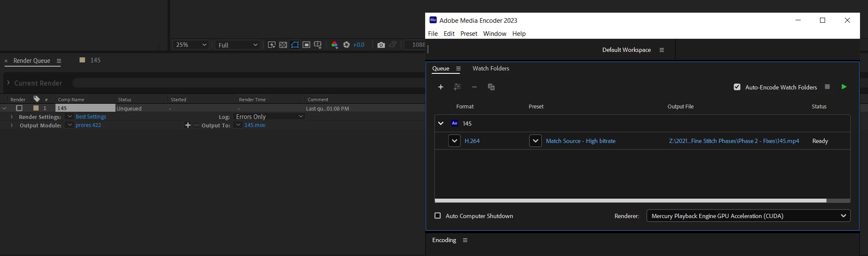Toggle Render checkbox for comp 145
This screenshot has height=256, width=868.
click(x=19, y=108)
